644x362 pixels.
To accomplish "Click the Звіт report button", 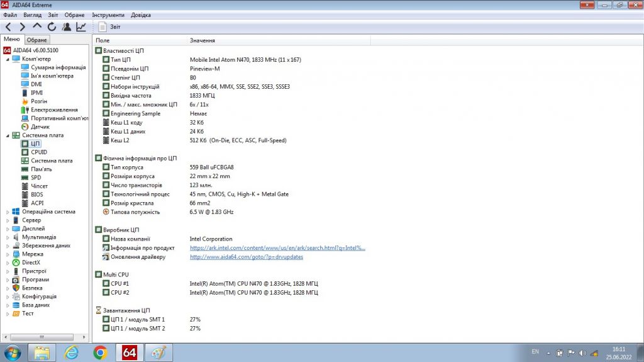I will pyautogui.click(x=109, y=27).
